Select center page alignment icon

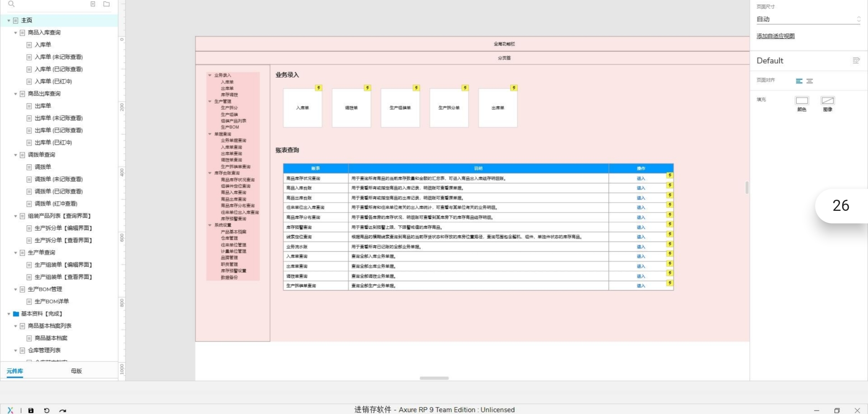[810, 81]
